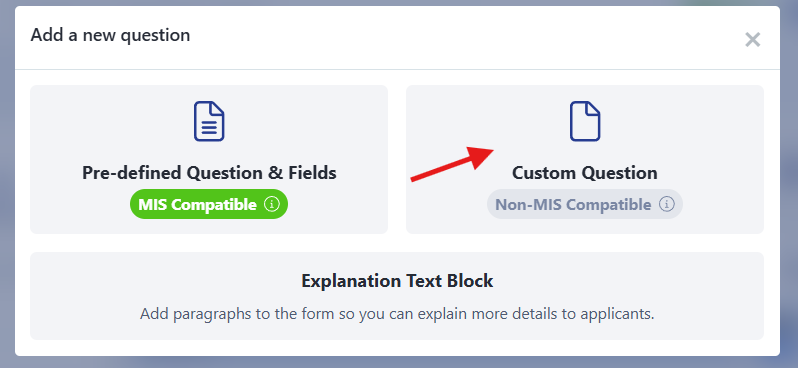Click the grey Non-MIS Compatible badge

coord(585,204)
